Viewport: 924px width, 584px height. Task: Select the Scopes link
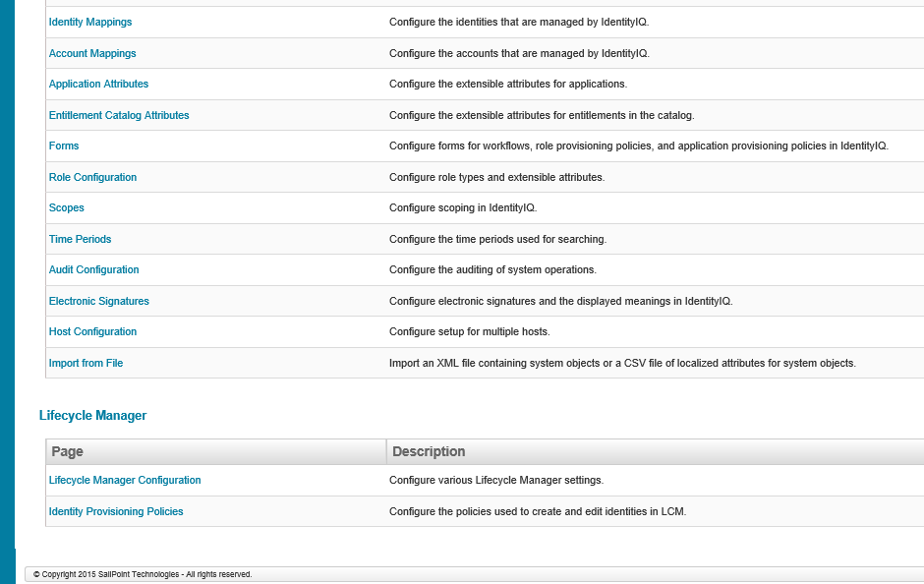click(66, 207)
